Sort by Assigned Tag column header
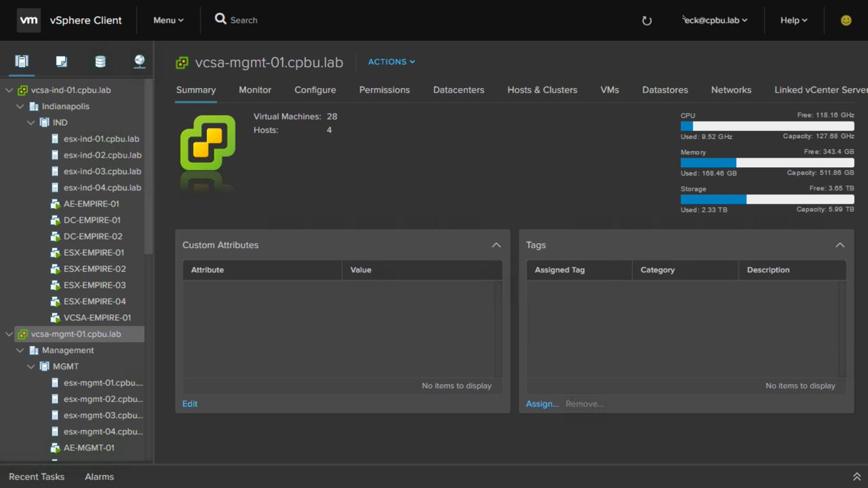The image size is (868, 488). pos(579,270)
